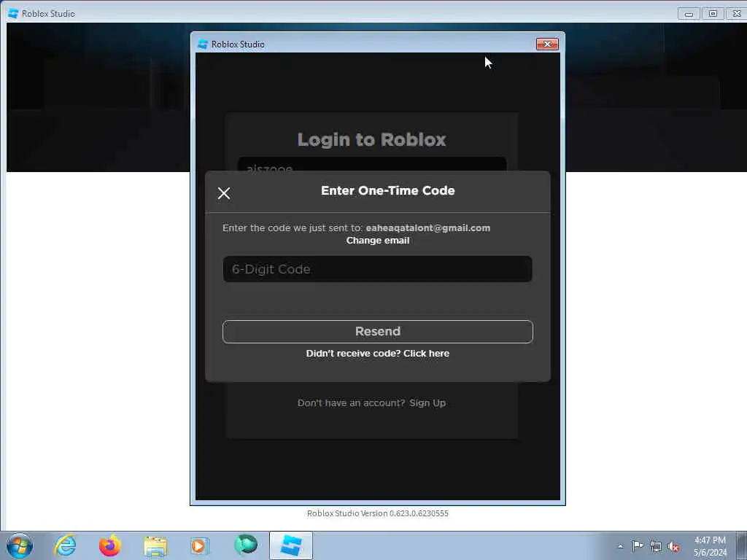Open the green round app icon in taskbar
Viewport: 747px width, 560px height.
pos(246,545)
